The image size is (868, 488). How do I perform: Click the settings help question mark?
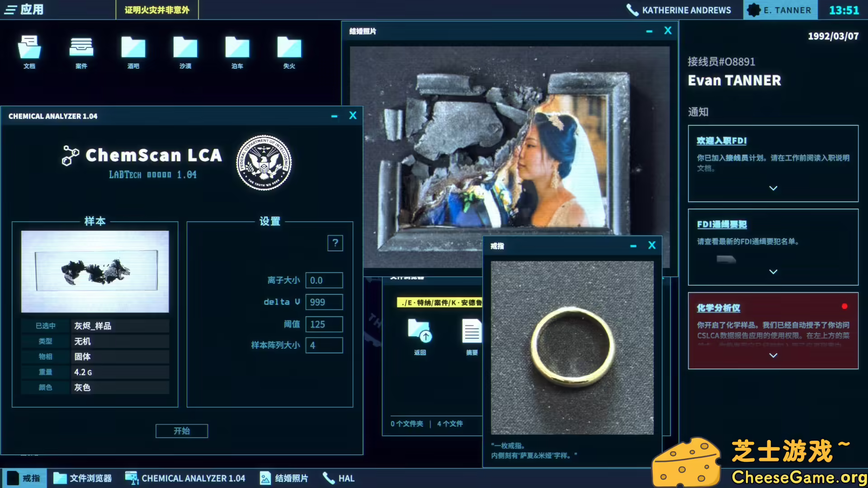point(335,243)
